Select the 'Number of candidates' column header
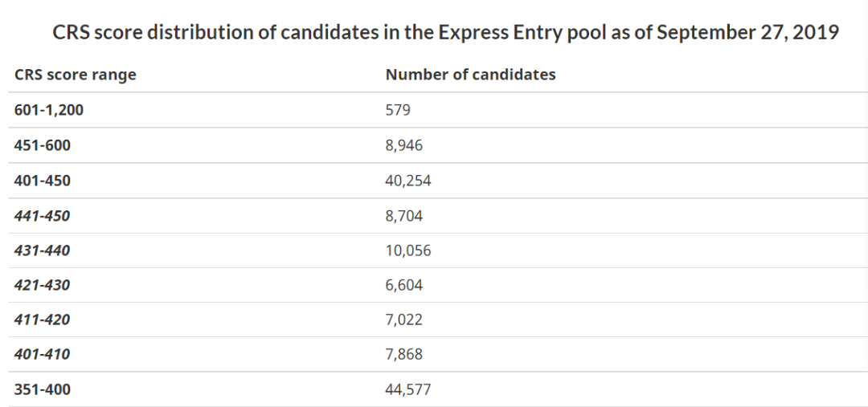Screen dimensions: 868x407 [x=470, y=75]
